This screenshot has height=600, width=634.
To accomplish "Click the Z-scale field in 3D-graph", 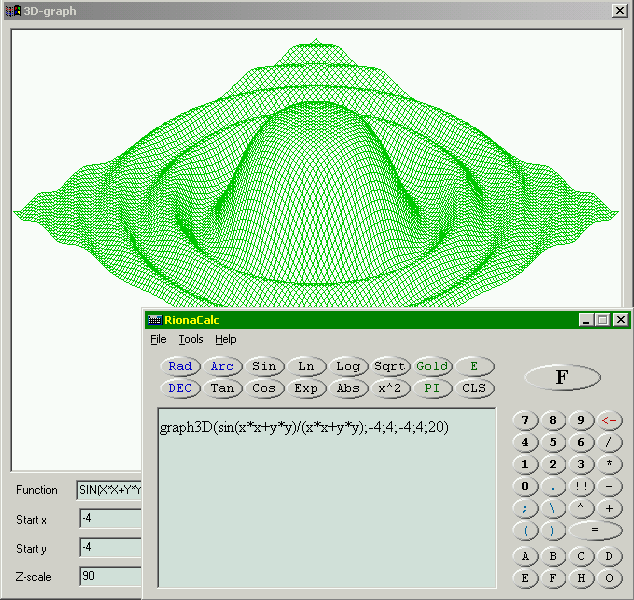I will (110, 576).
